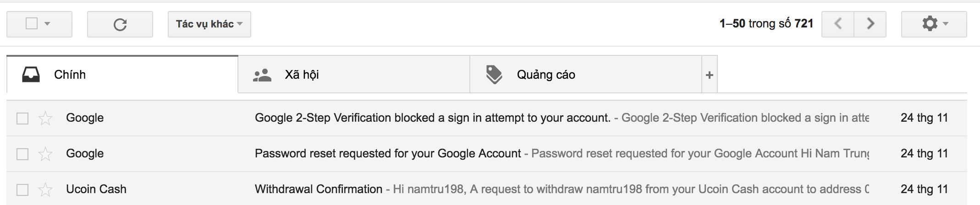Click the refresh inbox icon
This screenshot has height=205, width=980.
point(120,24)
